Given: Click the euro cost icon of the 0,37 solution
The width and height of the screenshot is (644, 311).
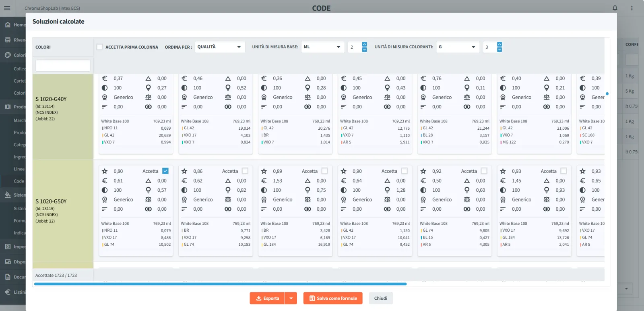Looking at the screenshot, I should (x=105, y=79).
